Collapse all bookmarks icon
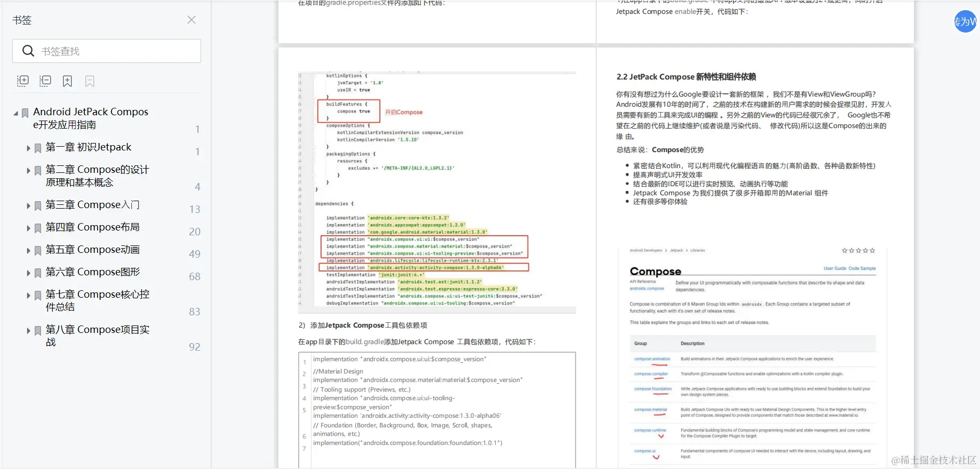 (45, 81)
